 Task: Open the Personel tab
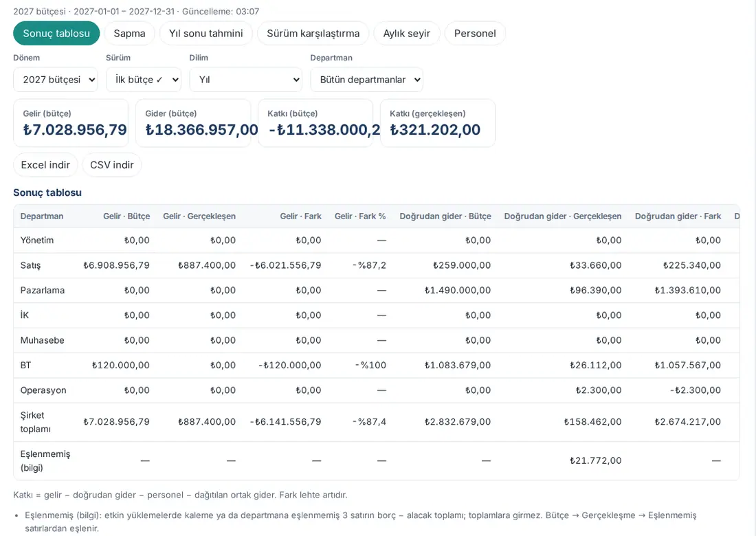point(475,33)
